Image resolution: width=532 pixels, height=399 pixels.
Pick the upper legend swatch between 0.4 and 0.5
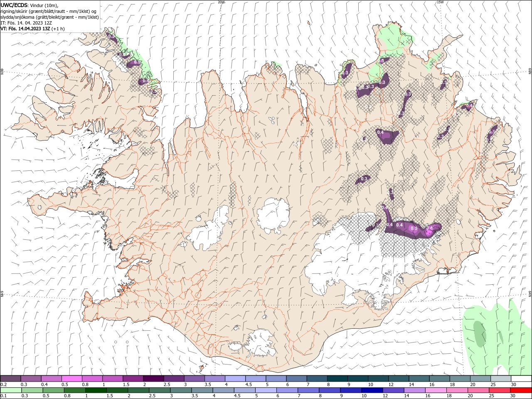point(51,379)
